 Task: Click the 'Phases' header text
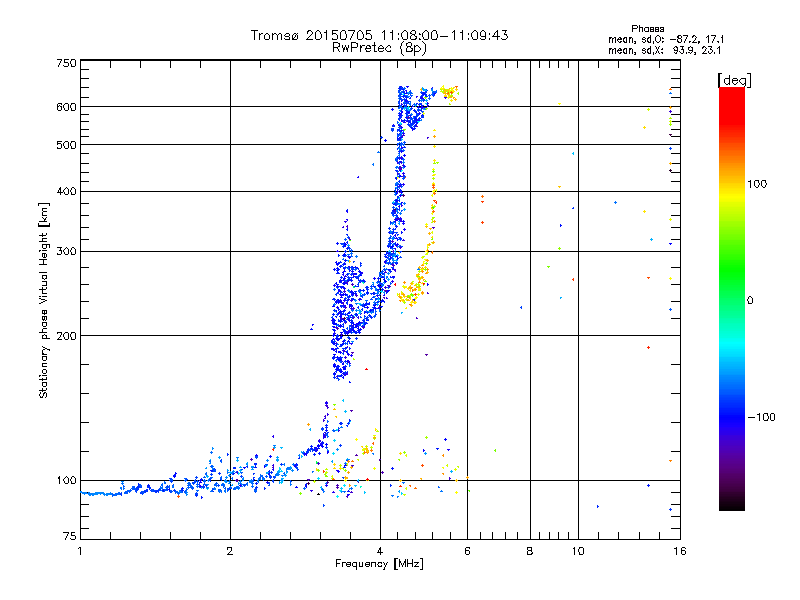[647, 29]
